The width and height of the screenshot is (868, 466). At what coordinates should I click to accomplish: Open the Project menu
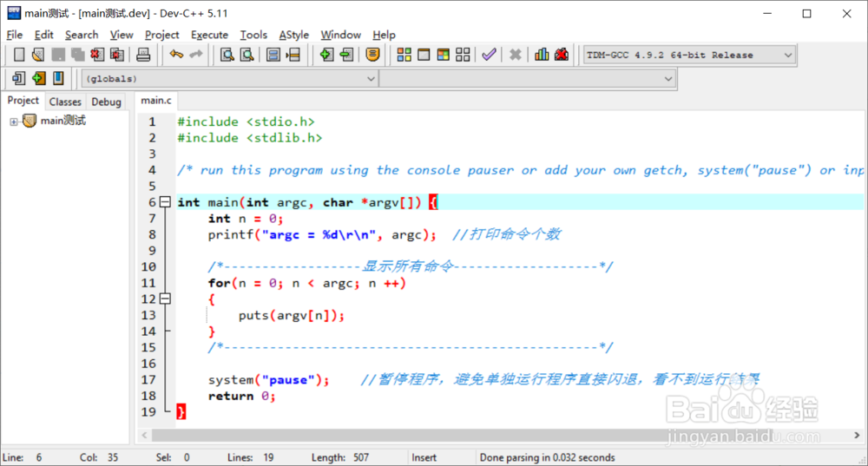pos(161,35)
